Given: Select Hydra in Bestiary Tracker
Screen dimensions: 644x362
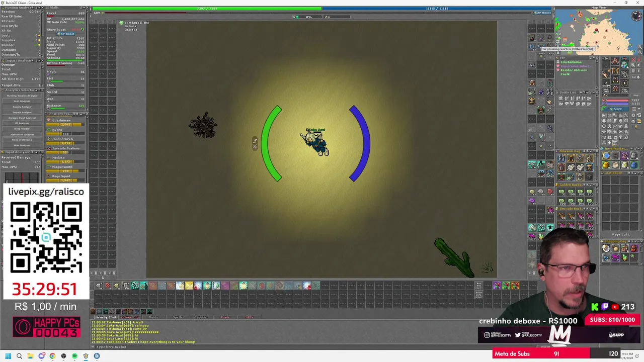Looking at the screenshot, I should pos(66,131).
